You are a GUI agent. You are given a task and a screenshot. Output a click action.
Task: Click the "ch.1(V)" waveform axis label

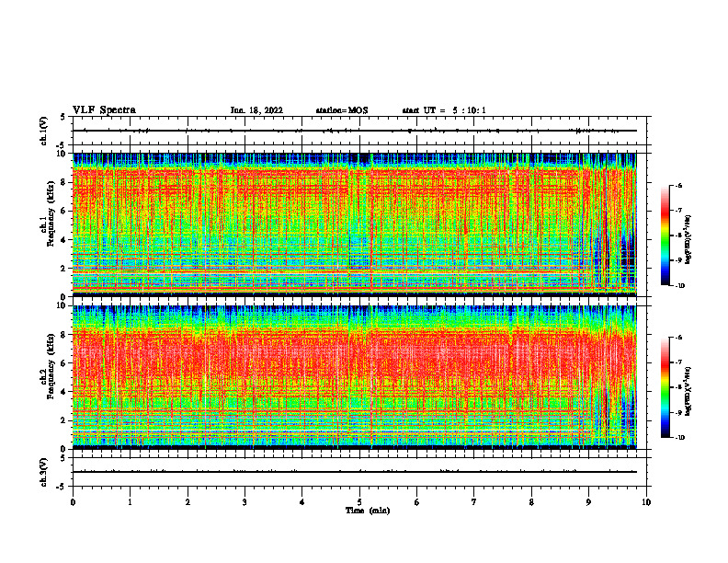point(43,131)
